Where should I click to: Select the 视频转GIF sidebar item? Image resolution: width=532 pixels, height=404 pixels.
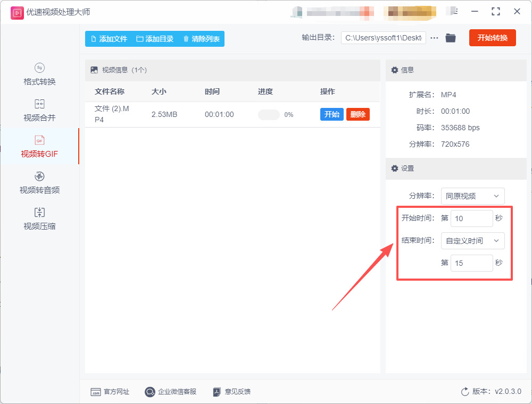(39, 146)
